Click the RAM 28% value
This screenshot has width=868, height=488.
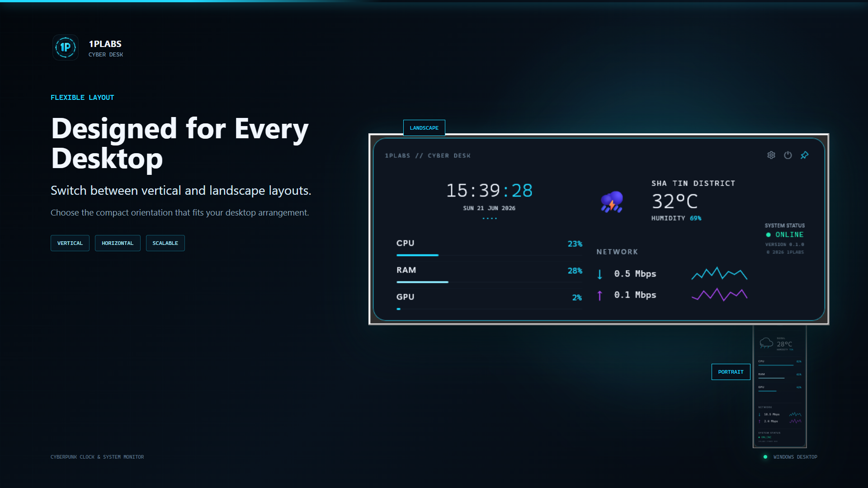[x=575, y=271]
